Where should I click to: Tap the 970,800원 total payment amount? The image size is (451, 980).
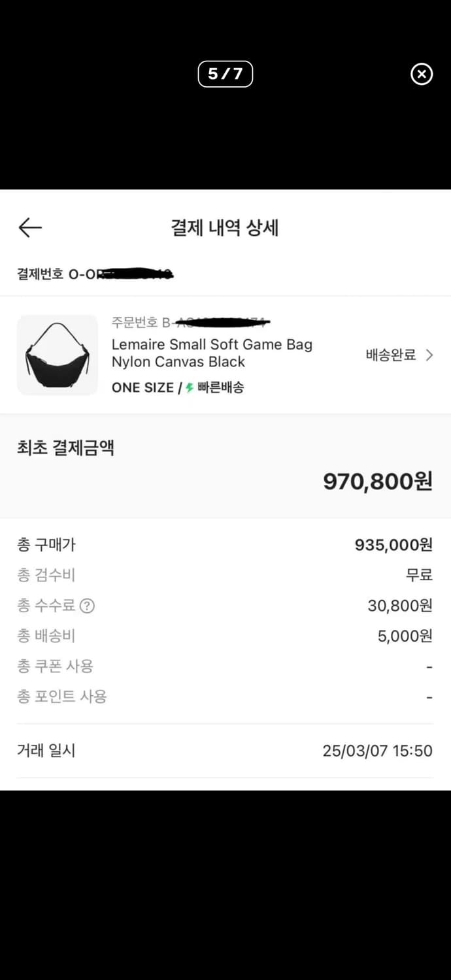coord(378,482)
